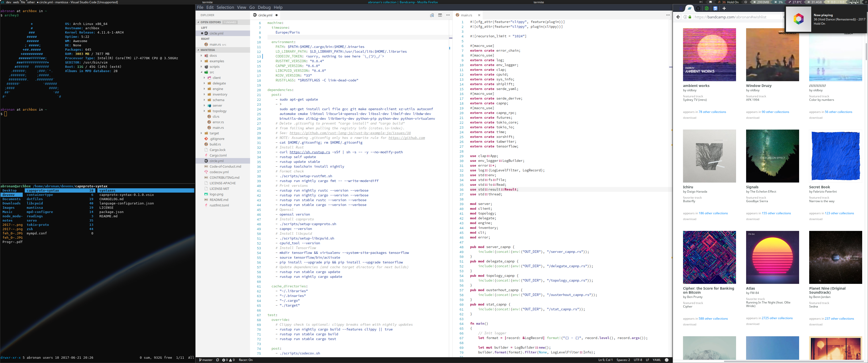Open new tab with plus icon in Firefox
868x363 pixels.
point(724,8)
